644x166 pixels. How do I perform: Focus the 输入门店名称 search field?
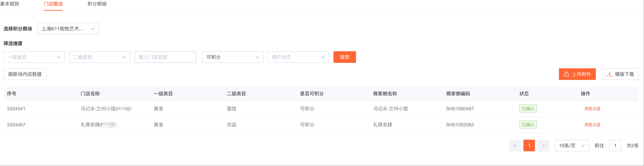pos(165,57)
